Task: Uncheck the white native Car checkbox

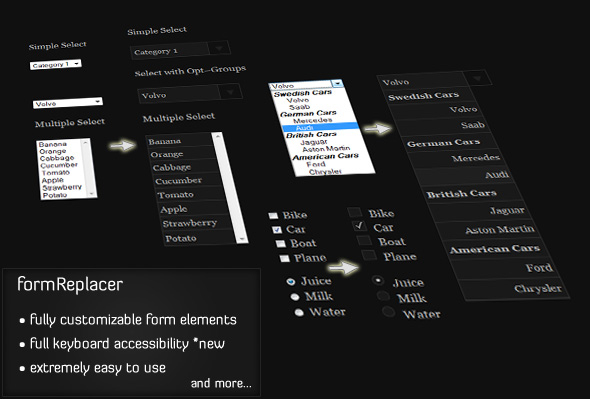Action: (277, 229)
